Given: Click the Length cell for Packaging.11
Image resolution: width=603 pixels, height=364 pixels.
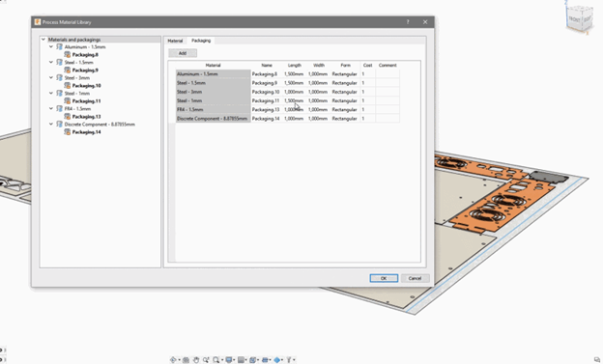Looking at the screenshot, I should pos(294,100).
